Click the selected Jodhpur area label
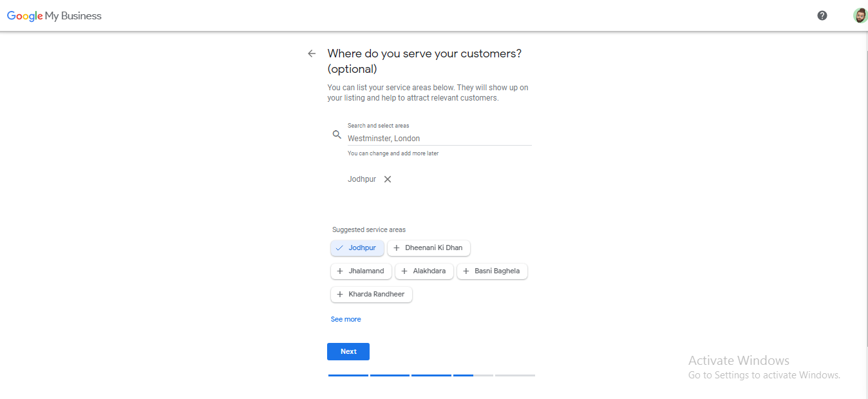868x399 pixels. coord(362,179)
